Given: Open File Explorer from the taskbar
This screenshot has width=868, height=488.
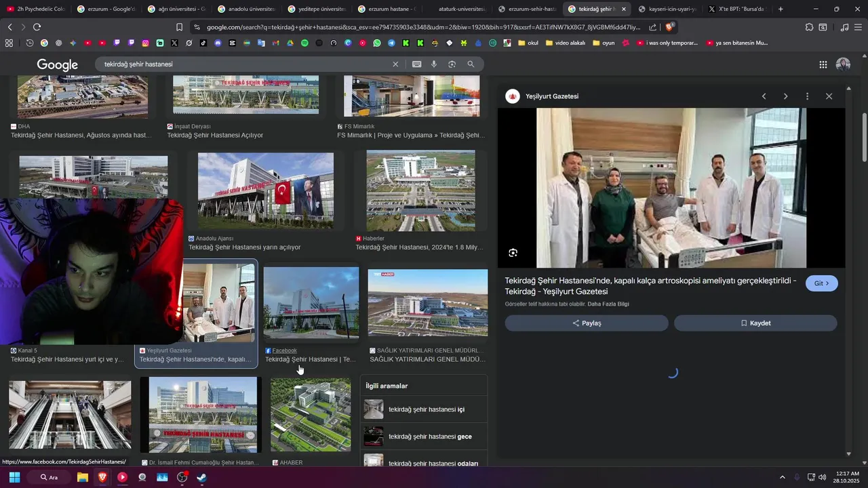Looking at the screenshot, I should click(x=83, y=477).
